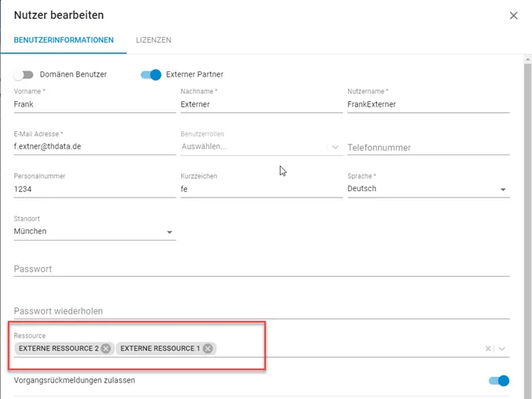Viewport: 532px width, 399px height.
Task: Edit the Nachname field containing Externer
Action: coord(262,104)
